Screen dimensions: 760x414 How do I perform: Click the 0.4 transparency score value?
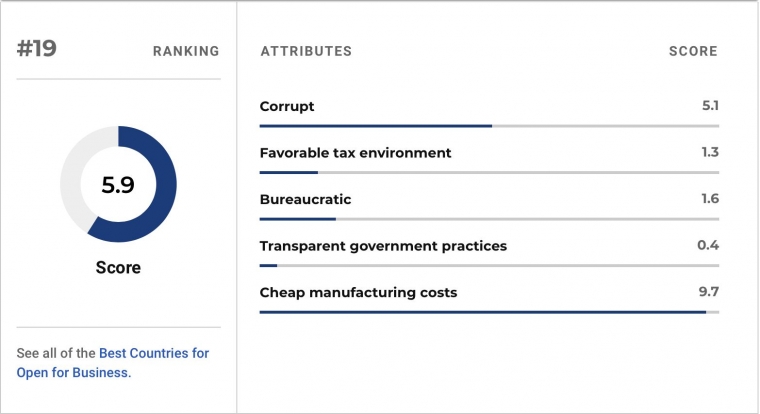tap(708, 245)
